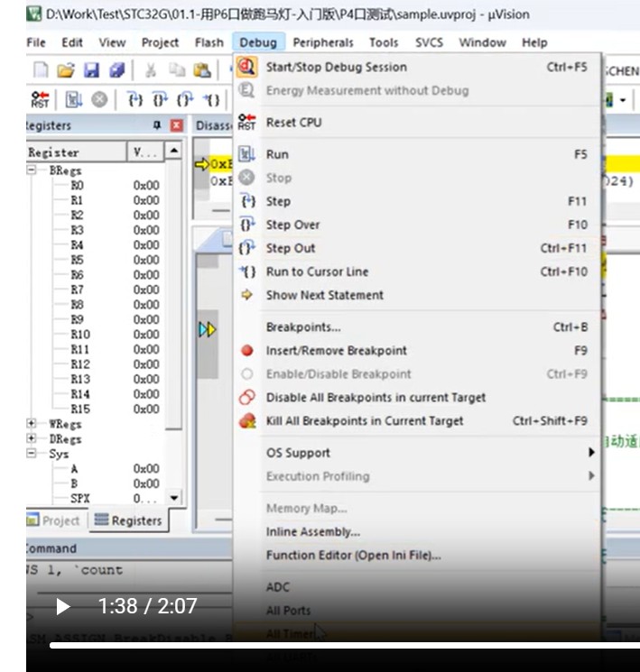The height and width of the screenshot is (672, 640).
Task: Switch to the Registers tab
Action: (128, 520)
